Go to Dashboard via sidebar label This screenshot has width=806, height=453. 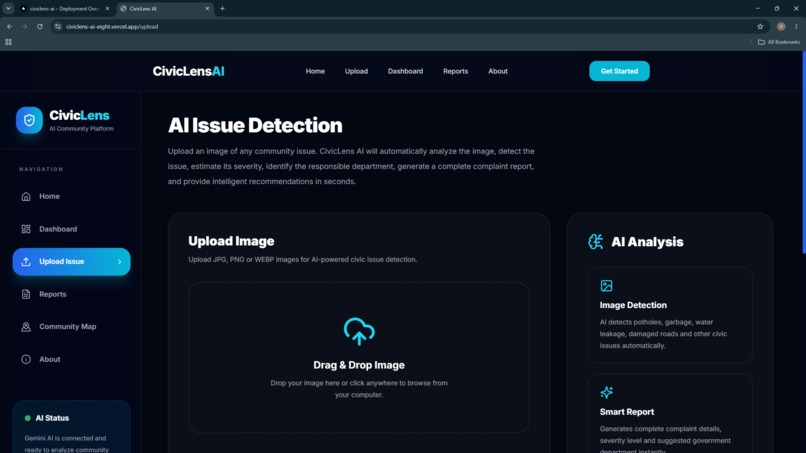click(x=58, y=229)
